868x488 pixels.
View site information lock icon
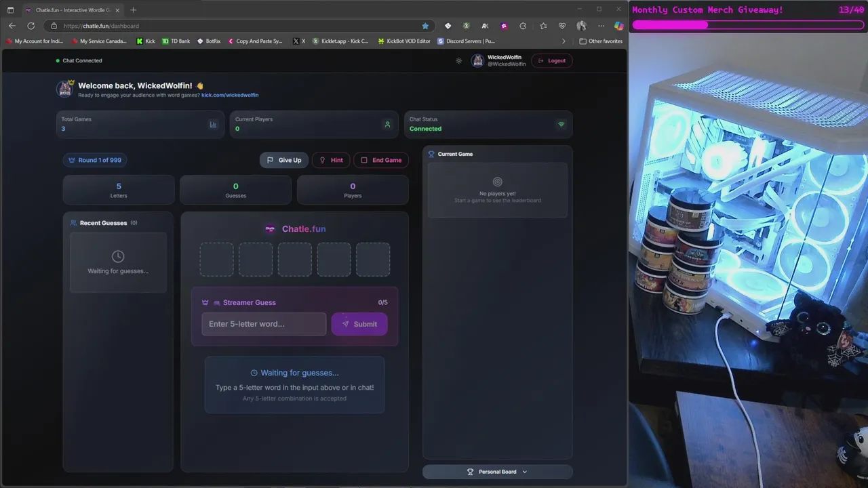click(54, 26)
